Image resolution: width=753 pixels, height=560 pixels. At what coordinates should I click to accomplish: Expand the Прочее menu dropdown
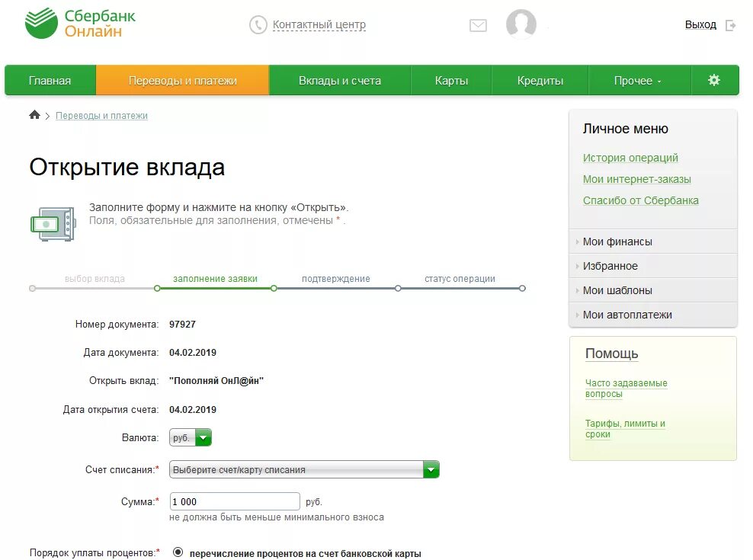[x=638, y=80]
